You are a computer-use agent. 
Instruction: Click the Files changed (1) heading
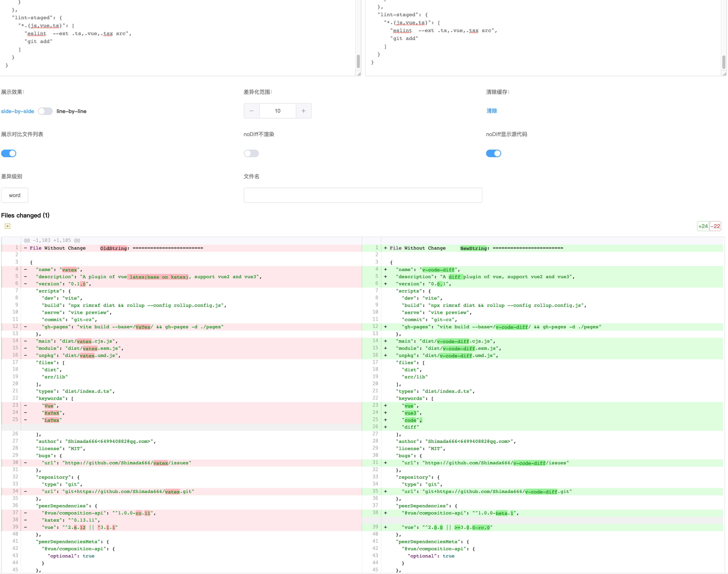tap(25, 215)
